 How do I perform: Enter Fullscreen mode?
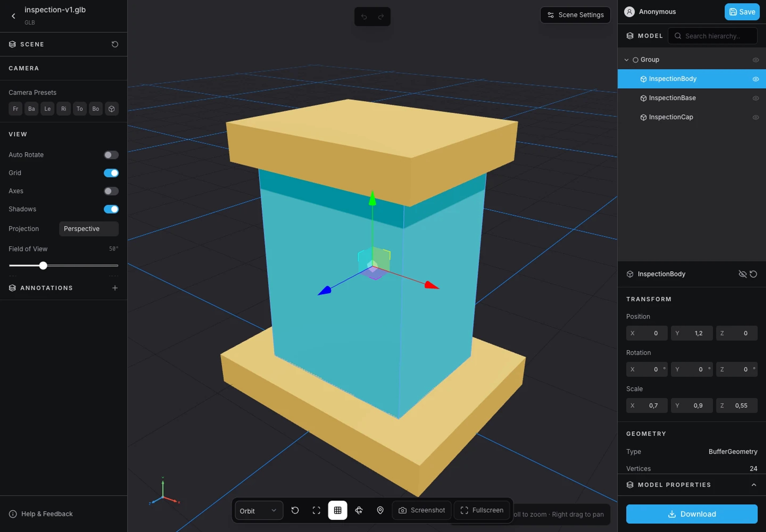482,510
